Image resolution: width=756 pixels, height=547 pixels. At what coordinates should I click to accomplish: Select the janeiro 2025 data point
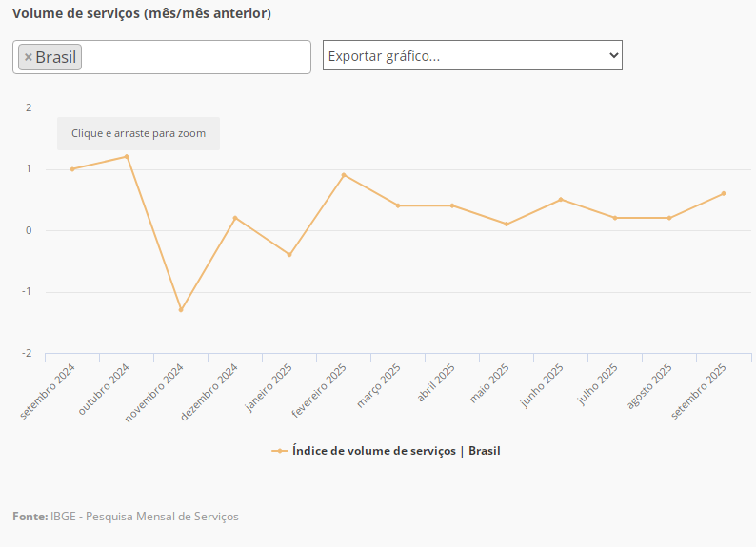289,255
